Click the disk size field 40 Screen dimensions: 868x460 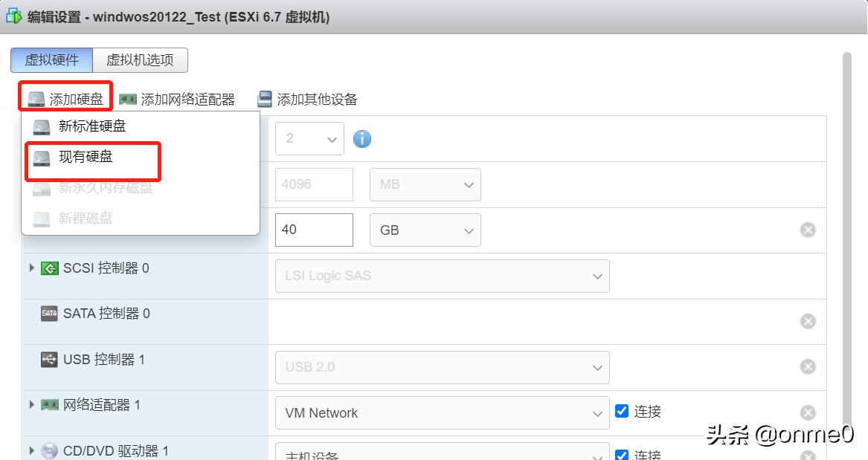tap(314, 230)
